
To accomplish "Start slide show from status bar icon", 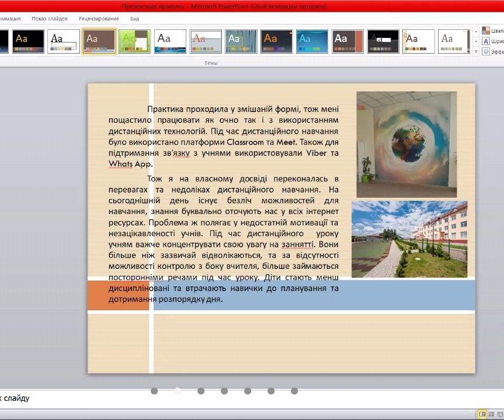I will coord(500,415).
